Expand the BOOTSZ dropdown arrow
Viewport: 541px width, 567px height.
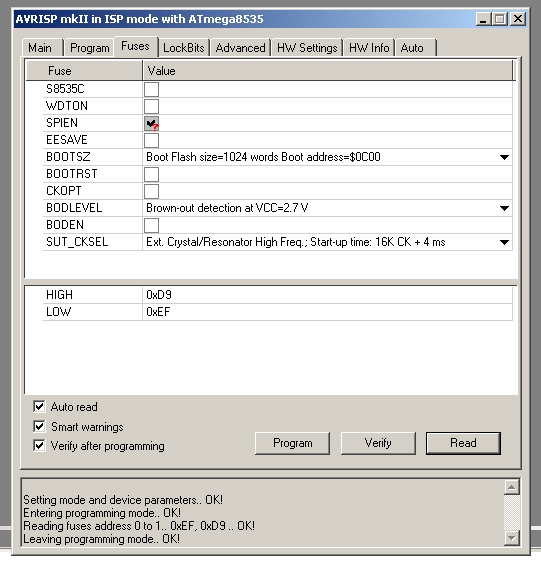[x=504, y=157]
